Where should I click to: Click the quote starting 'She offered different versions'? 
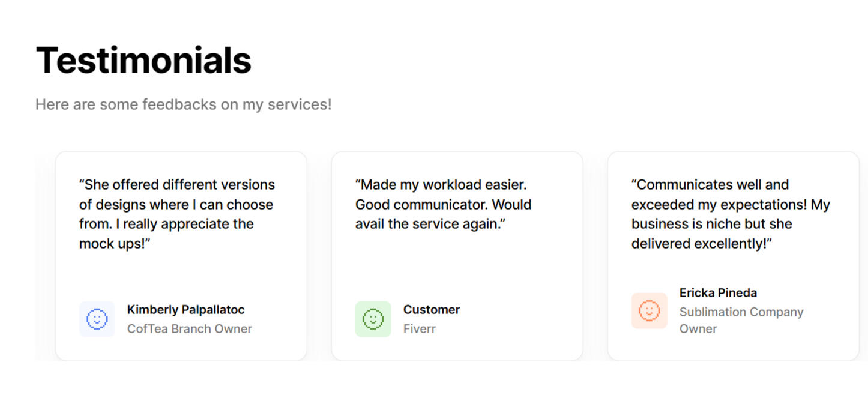(x=176, y=214)
